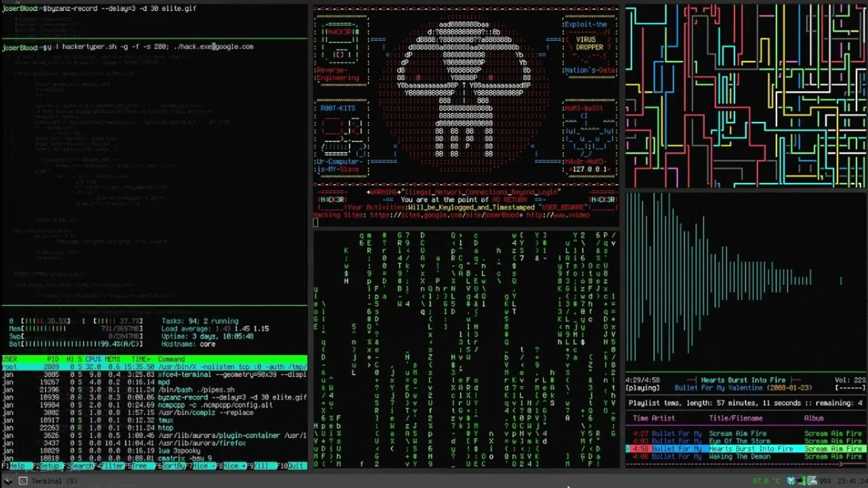Image resolution: width=868 pixels, height=488 pixels.
Task: Click the Bat meter bar in htop
Action: pos(76,344)
